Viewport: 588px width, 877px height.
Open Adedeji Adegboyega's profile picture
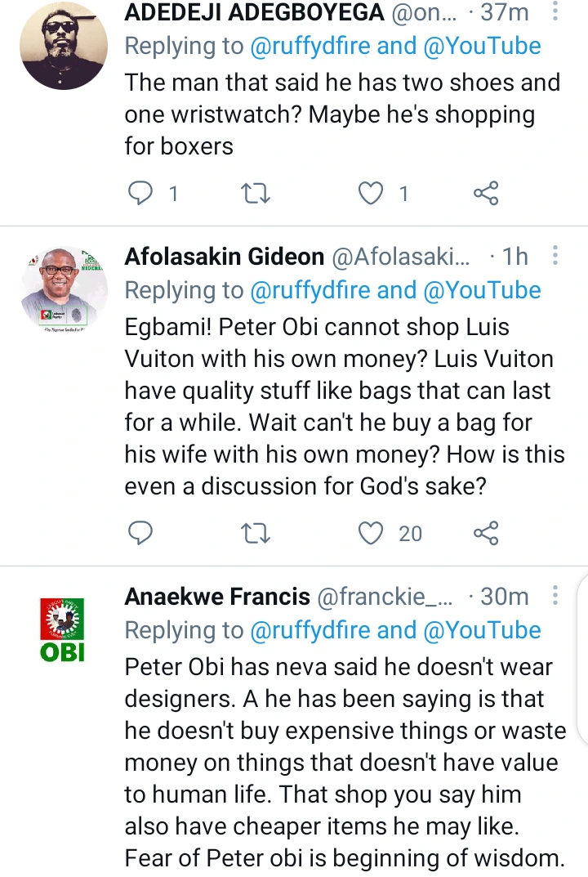click(x=64, y=45)
